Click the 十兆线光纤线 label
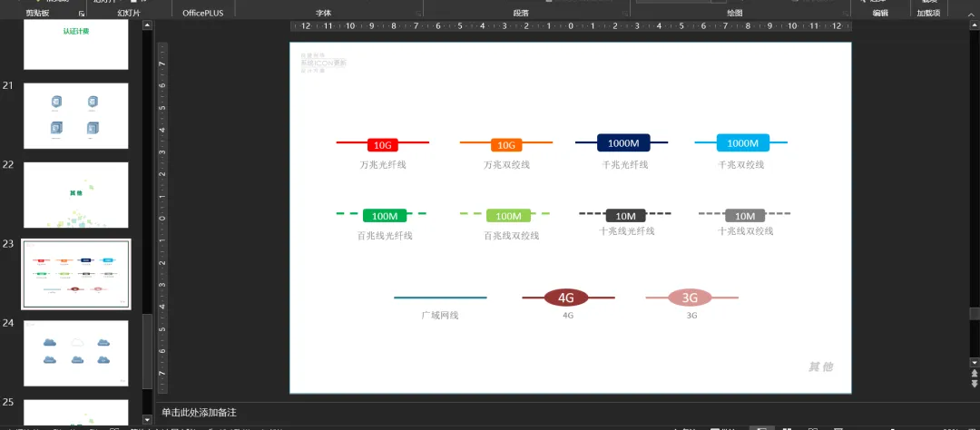The height and width of the screenshot is (430, 980). [x=626, y=231]
